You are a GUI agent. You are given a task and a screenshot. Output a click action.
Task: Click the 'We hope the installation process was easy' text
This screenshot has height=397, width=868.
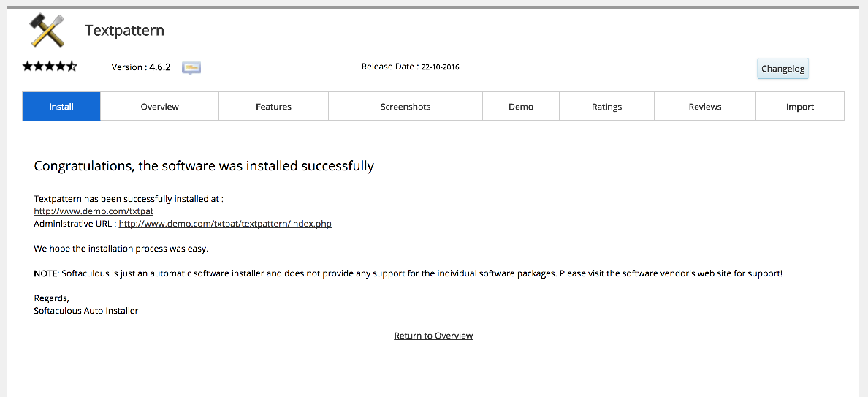coord(121,249)
